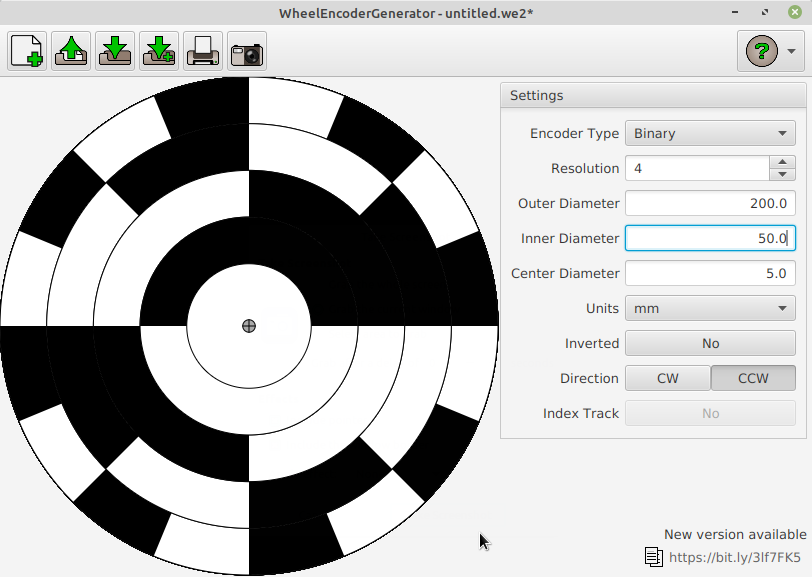Create a new encoder file
The image size is (812, 577).
(x=26, y=50)
